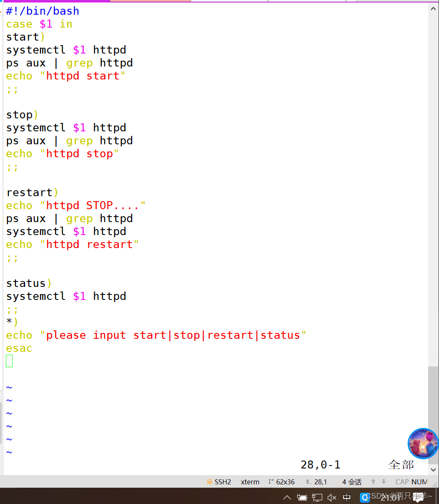Click the 'restart)' case label
This screenshot has height=504, width=439.
point(33,192)
